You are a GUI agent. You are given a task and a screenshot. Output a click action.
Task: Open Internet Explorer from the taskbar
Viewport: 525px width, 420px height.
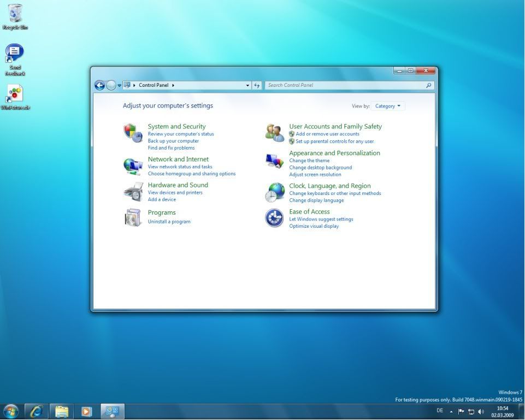[37, 411]
